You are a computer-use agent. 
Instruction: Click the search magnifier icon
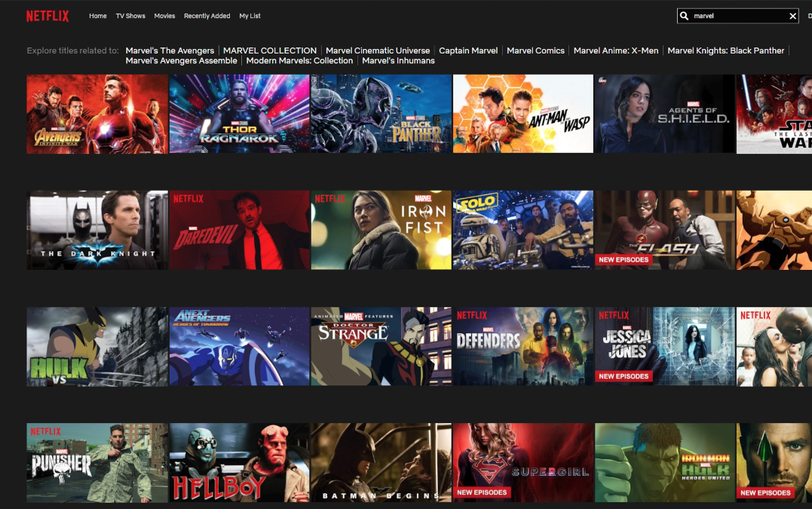click(x=685, y=16)
